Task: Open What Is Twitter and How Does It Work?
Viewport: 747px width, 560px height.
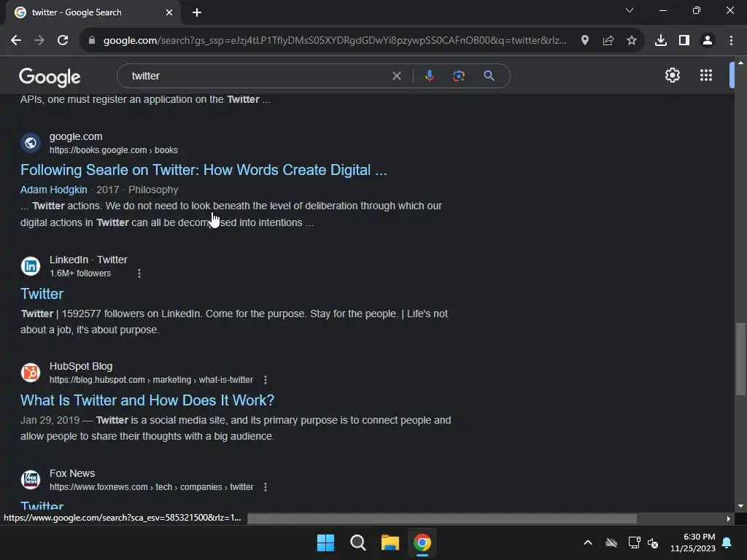Action: [147, 400]
